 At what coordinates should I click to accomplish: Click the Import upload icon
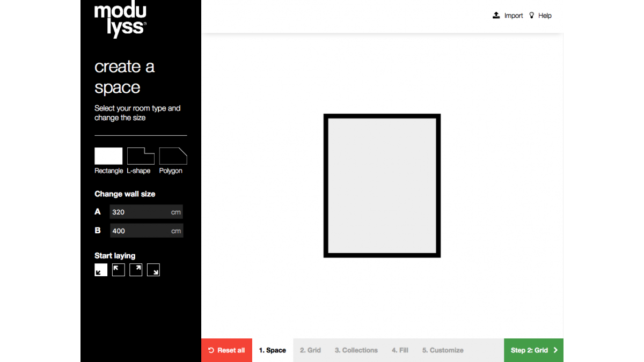click(496, 16)
